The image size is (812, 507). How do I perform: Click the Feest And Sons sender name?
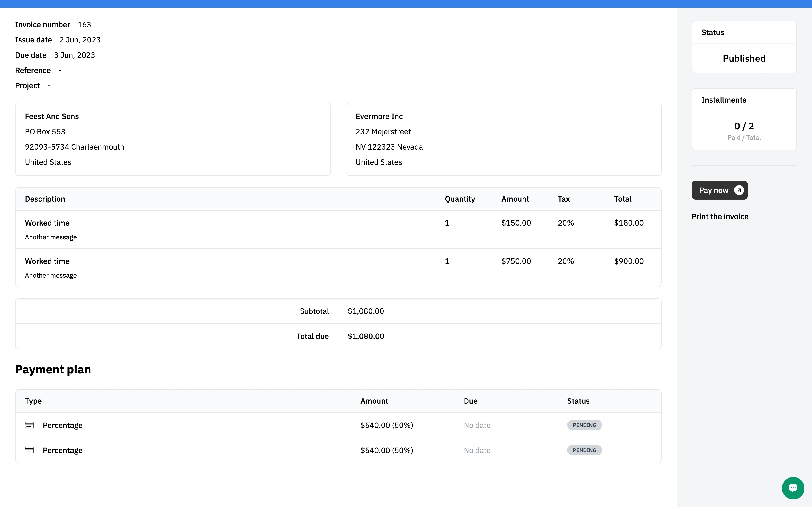click(x=52, y=116)
